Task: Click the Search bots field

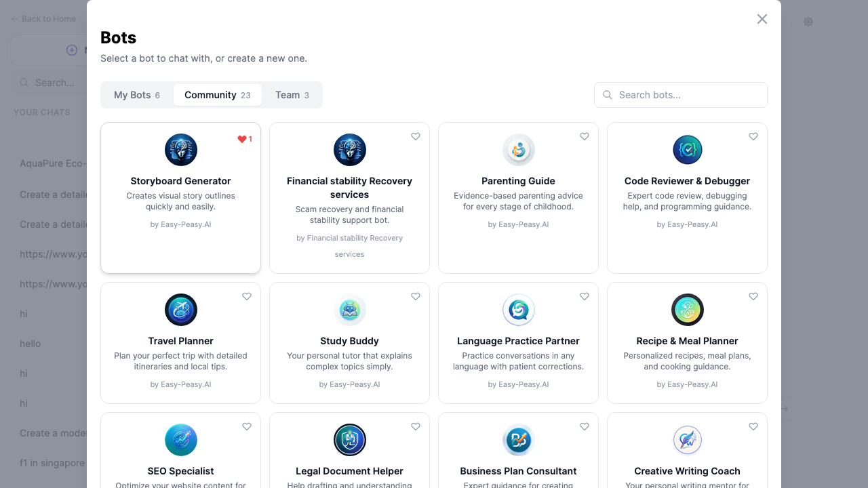Action: [680, 95]
